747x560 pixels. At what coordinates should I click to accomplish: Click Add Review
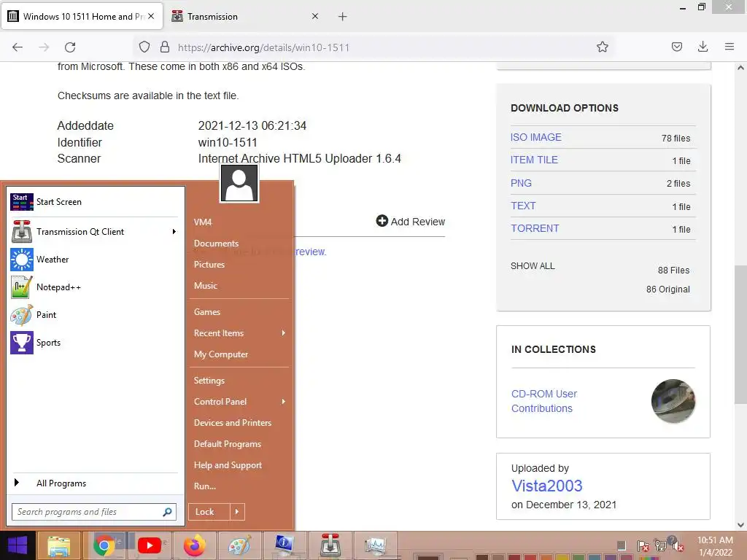pos(411,222)
